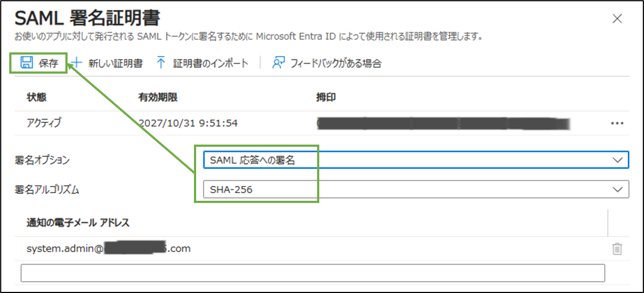The height and width of the screenshot is (293, 644).
Task: Click the plus icon for 新しい証明書
Action: tap(76, 63)
